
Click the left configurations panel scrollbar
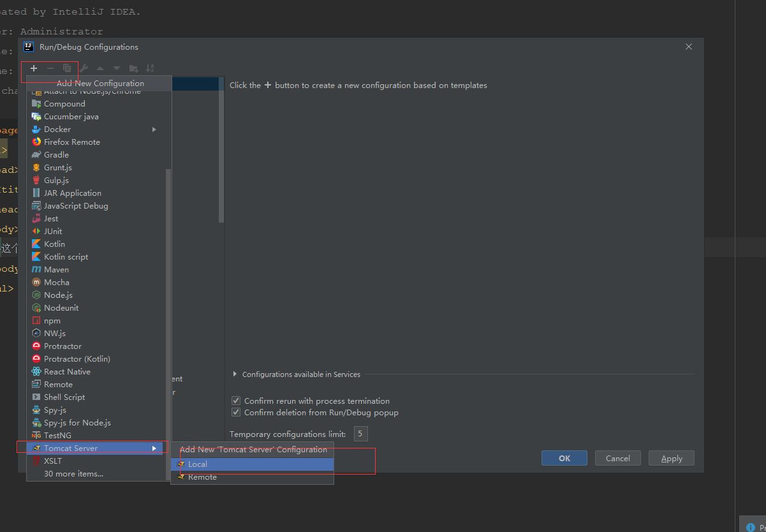[x=221, y=150]
